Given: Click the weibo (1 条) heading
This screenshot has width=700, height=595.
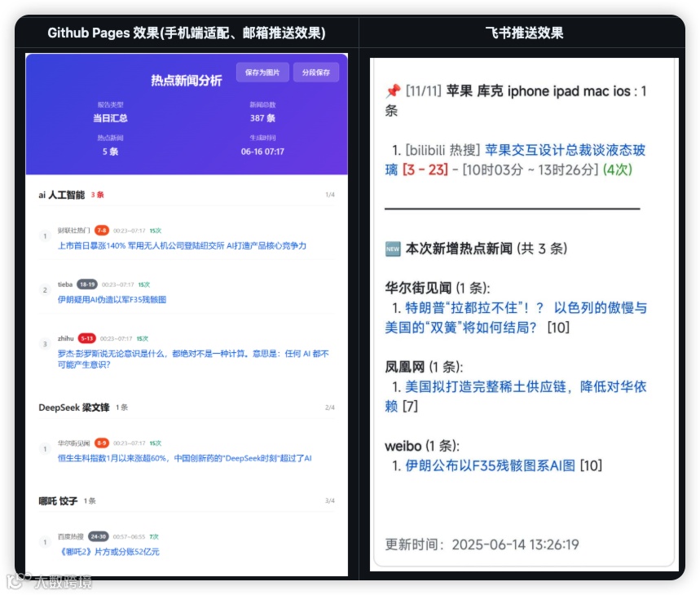Looking at the screenshot, I should 422,446.
